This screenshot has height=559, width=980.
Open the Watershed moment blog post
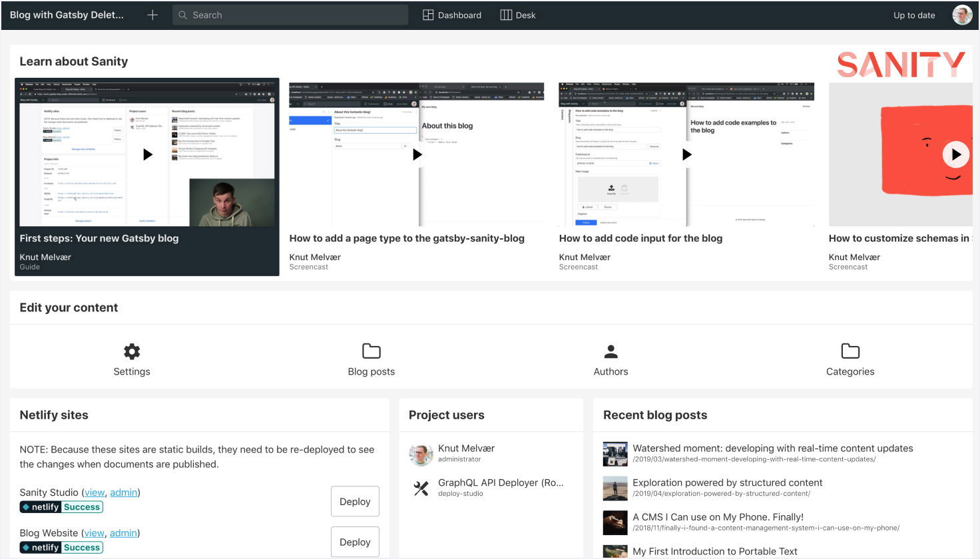tap(772, 449)
